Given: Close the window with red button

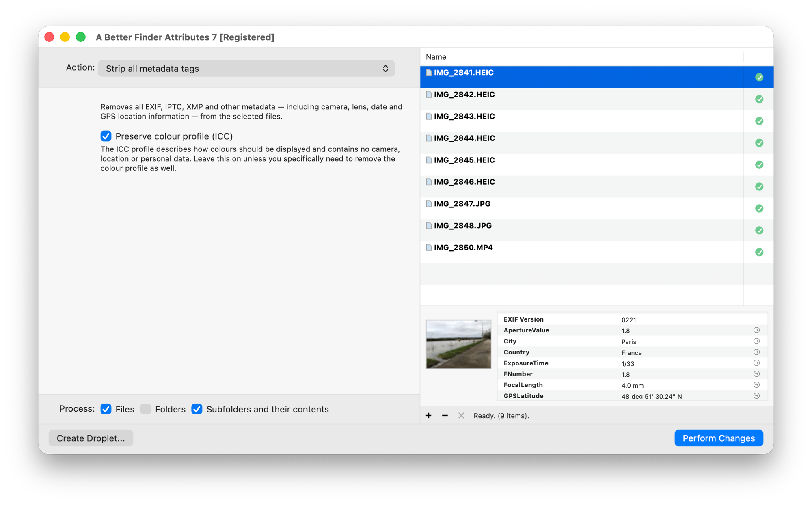Looking at the screenshot, I should pos(50,37).
